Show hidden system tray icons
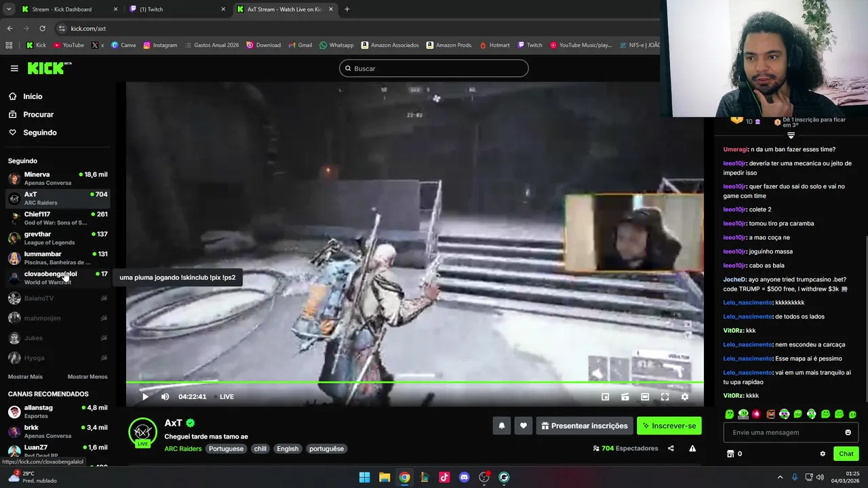Viewport: 868px width, 488px height. click(x=780, y=477)
